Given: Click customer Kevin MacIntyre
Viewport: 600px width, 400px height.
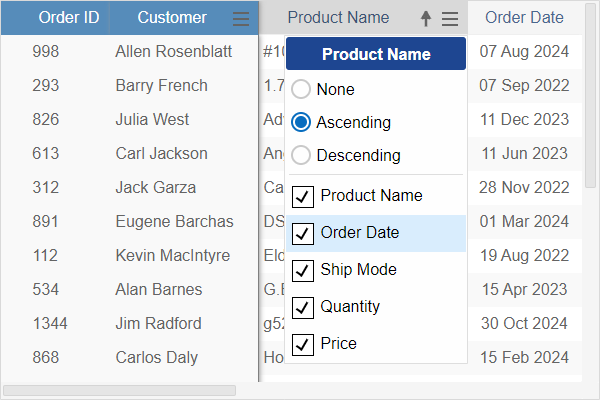Looking at the screenshot, I should [173, 256].
